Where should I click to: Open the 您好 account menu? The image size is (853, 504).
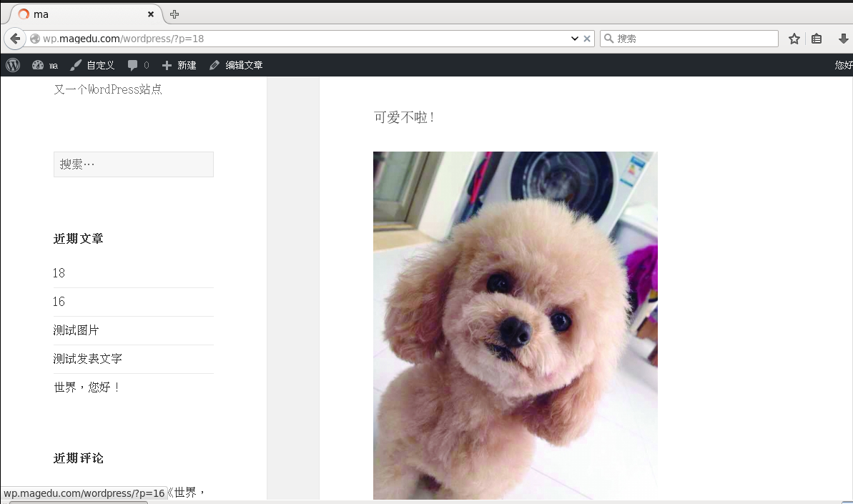843,65
